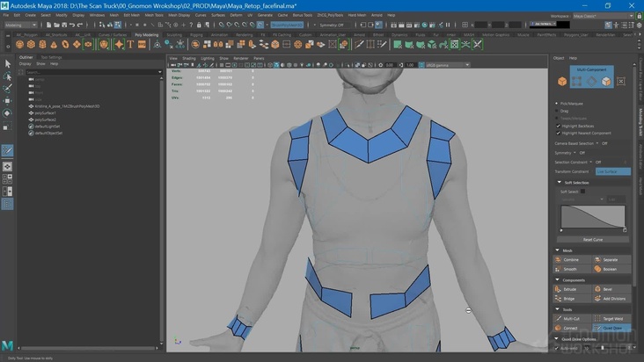
Task: Select Object mode cube in Modeling Toolkit
Action: click(562, 82)
